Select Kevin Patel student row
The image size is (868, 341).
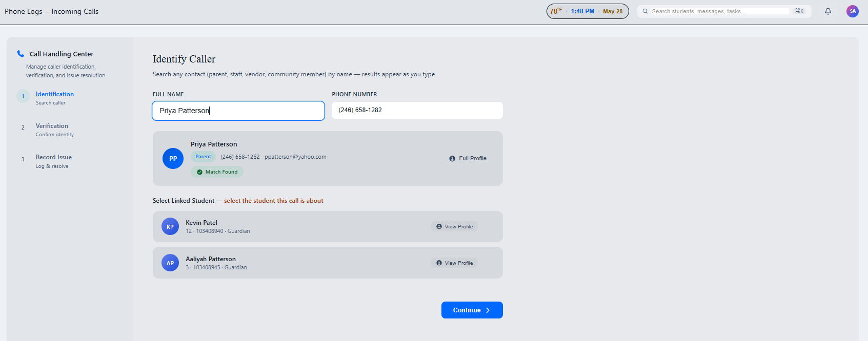[x=328, y=226]
